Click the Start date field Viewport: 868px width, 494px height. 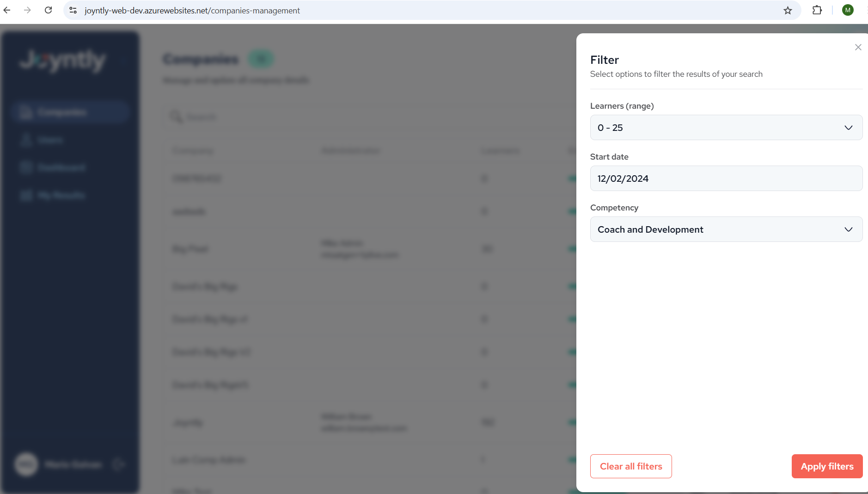point(726,179)
